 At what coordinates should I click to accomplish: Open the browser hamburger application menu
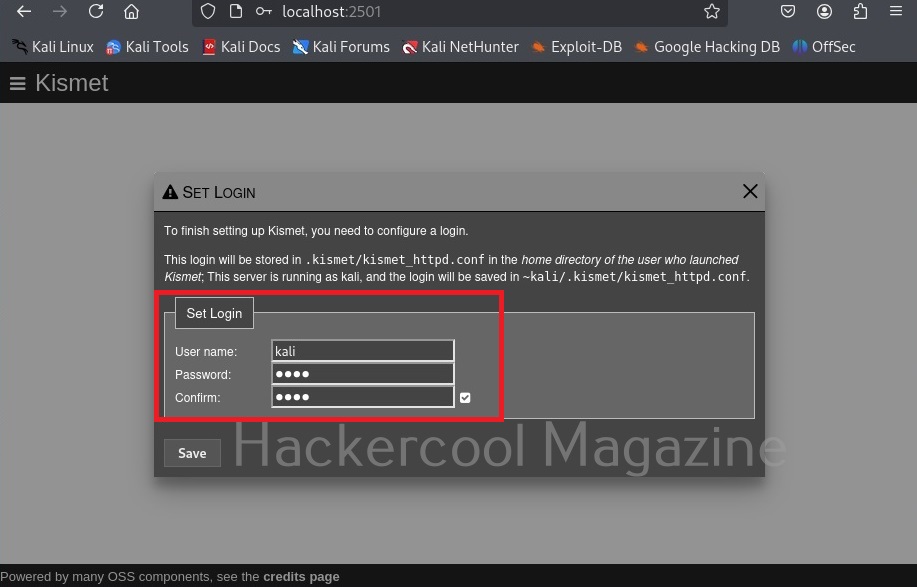coord(896,11)
